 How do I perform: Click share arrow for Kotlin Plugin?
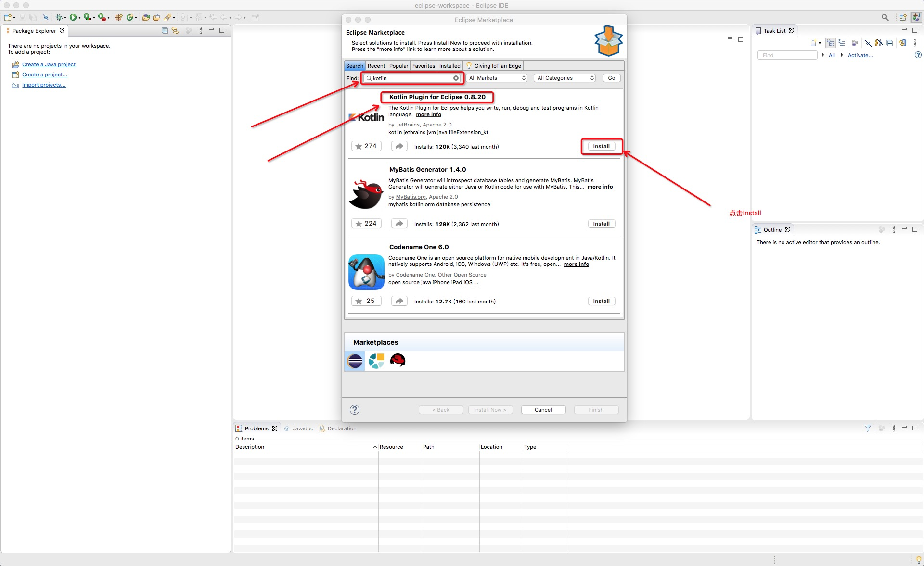pos(399,146)
